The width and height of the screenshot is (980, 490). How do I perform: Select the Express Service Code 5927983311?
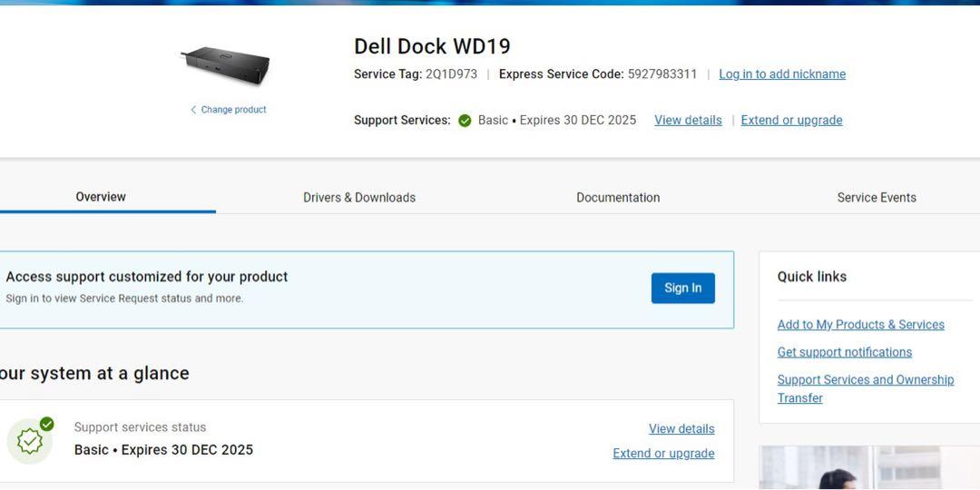pos(661,73)
